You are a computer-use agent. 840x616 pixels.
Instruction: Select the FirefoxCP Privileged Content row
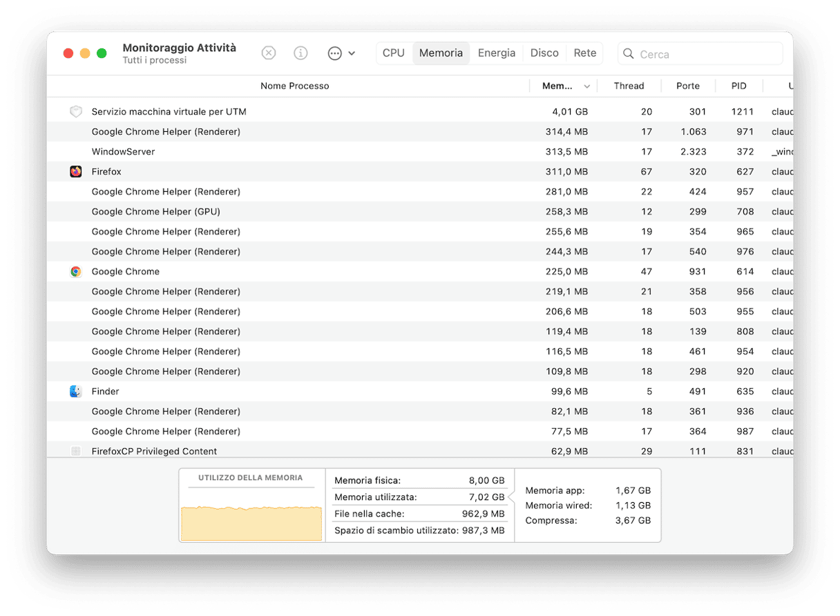click(420, 451)
